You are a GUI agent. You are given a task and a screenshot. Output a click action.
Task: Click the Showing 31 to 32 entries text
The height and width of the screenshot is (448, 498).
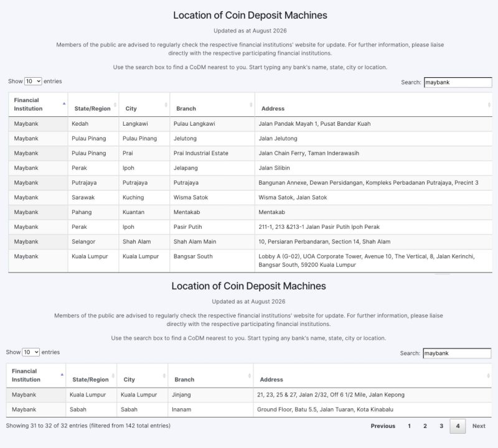point(88,426)
